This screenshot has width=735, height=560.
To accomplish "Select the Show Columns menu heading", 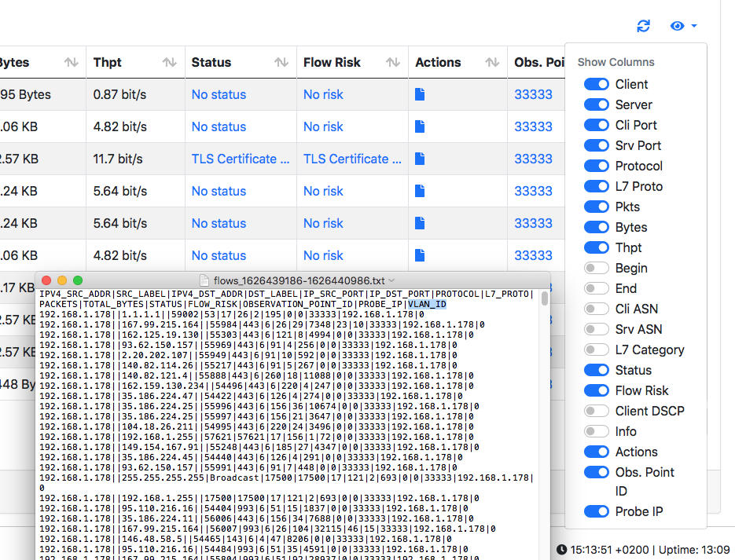I will point(616,62).
